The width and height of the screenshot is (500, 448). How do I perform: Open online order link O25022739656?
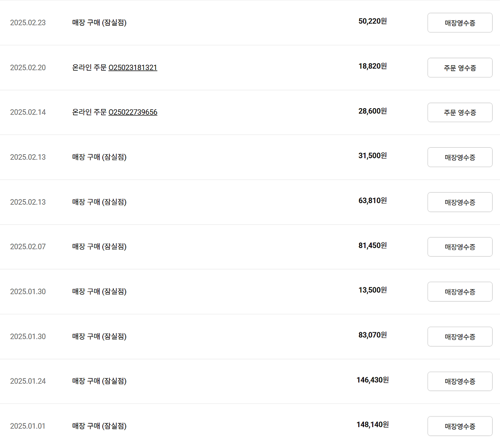click(x=133, y=112)
